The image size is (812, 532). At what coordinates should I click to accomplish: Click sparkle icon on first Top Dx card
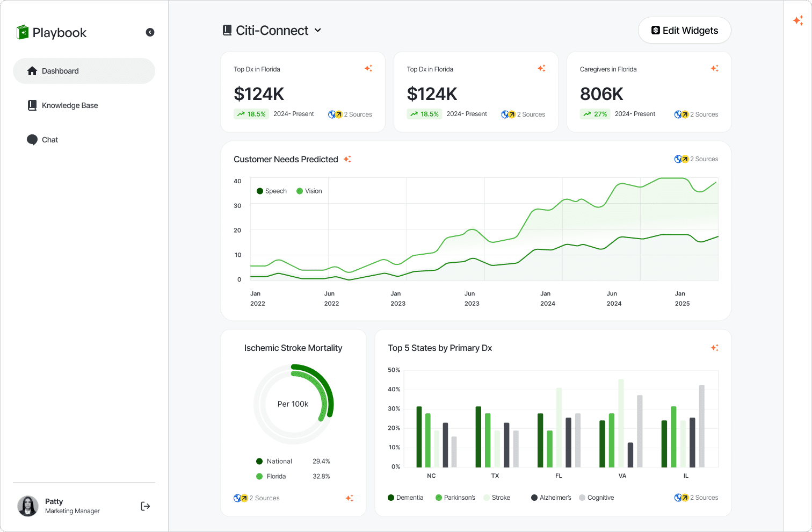pos(368,68)
